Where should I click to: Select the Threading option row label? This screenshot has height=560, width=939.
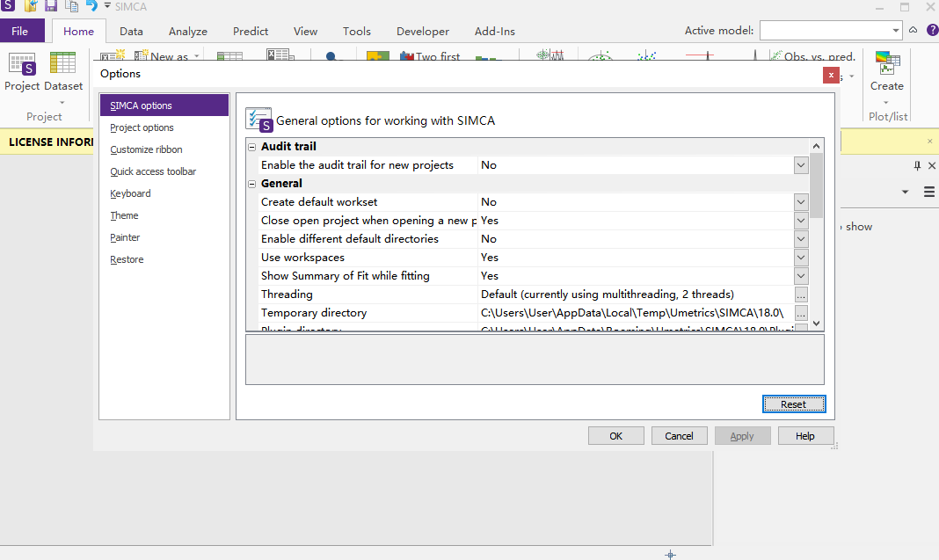(287, 295)
